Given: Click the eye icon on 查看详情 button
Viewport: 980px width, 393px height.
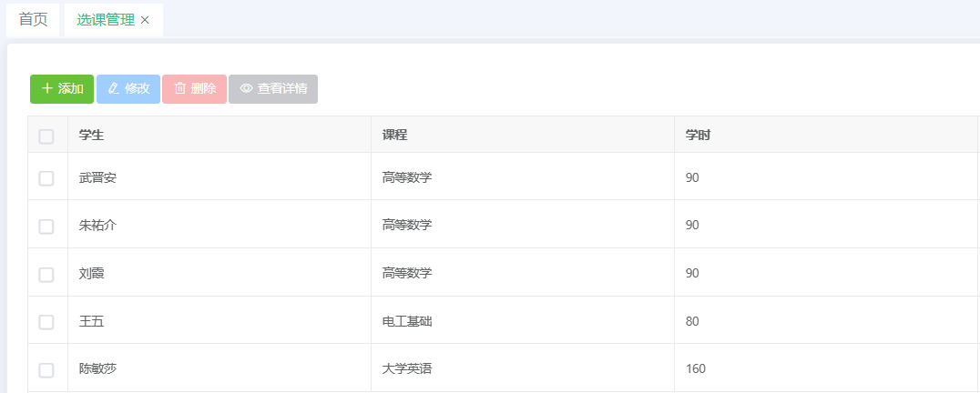Looking at the screenshot, I should click(246, 89).
